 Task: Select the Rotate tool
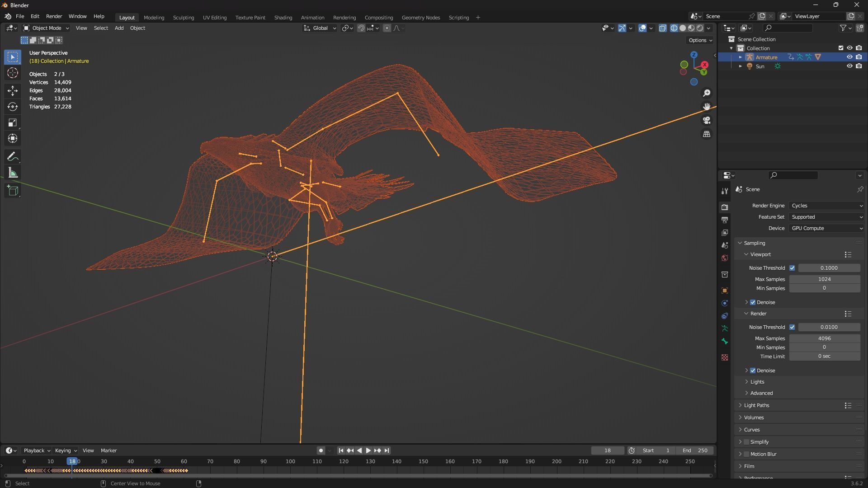pyautogui.click(x=13, y=107)
